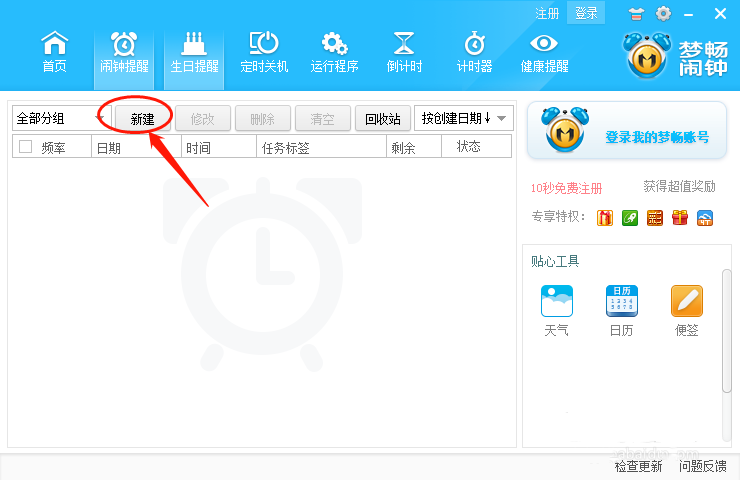Click the 梦畅闹钟 logo icon
The height and width of the screenshot is (480, 740).
pyautogui.click(x=647, y=55)
